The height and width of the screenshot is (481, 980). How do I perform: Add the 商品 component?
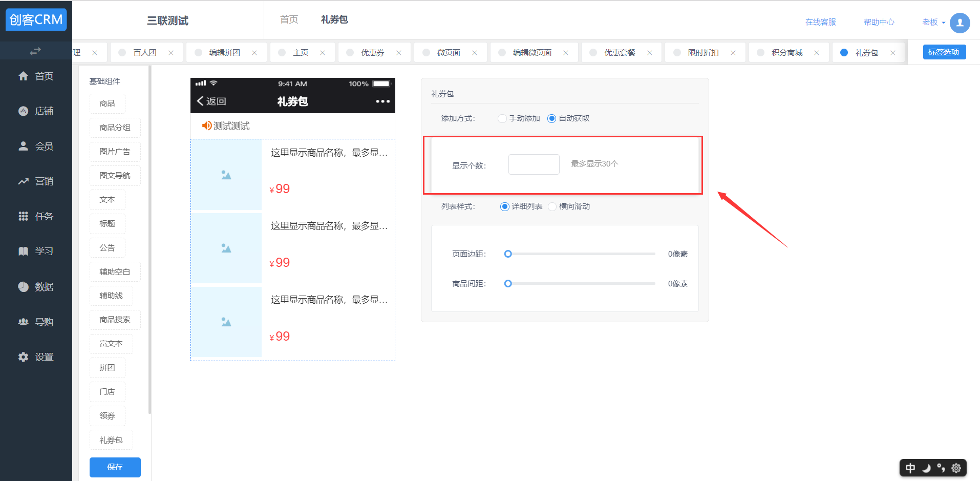click(108, 103)
